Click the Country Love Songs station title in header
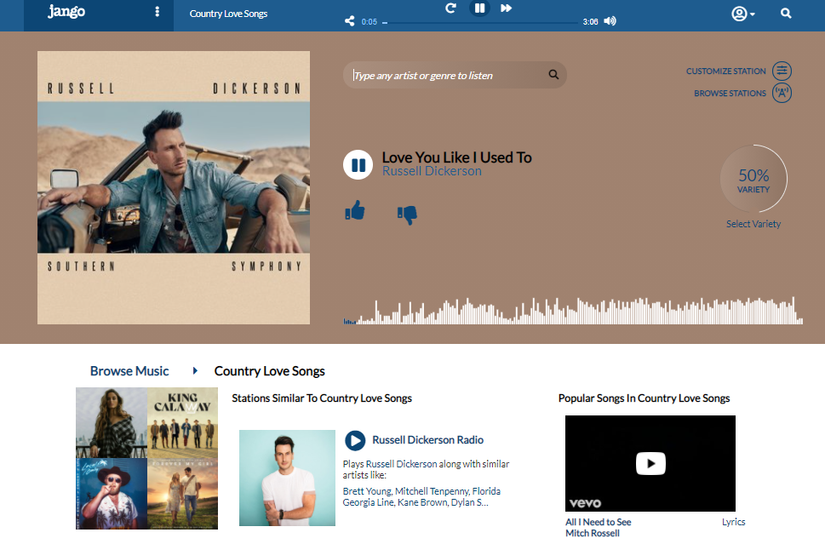The image size is (825, 538). click(228, 14)
